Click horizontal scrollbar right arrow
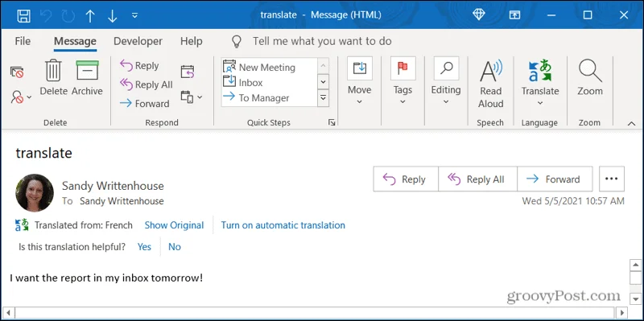 tap(622, 312)
